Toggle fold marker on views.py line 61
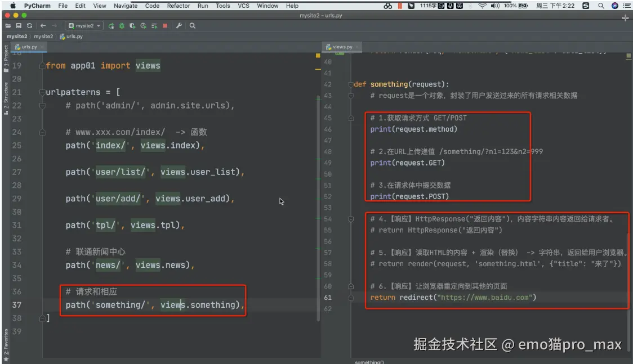The height and width of the screenshot is (364, 633). pos(350,298)
